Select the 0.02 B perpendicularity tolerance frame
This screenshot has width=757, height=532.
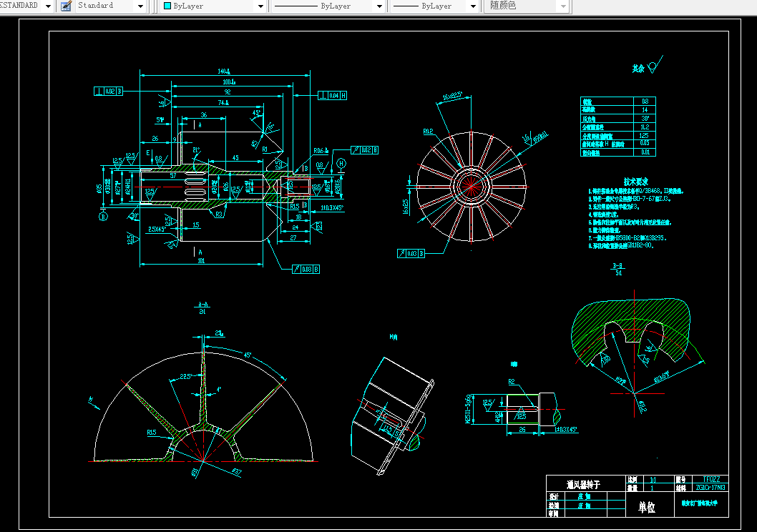tap(108, 91)
